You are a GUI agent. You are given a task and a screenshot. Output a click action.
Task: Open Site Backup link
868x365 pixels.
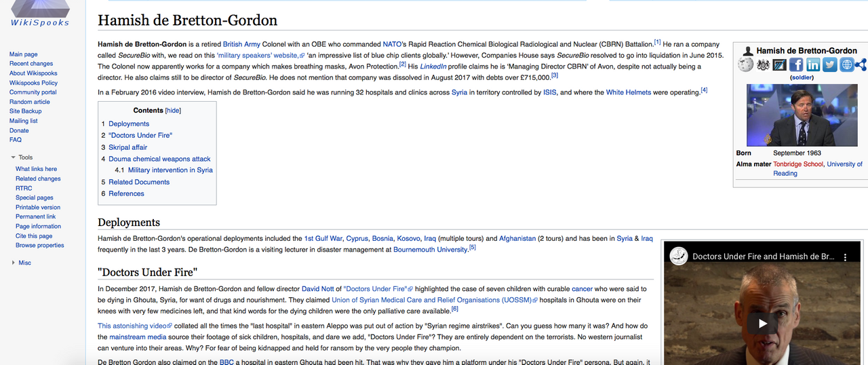tap(26, 111)
